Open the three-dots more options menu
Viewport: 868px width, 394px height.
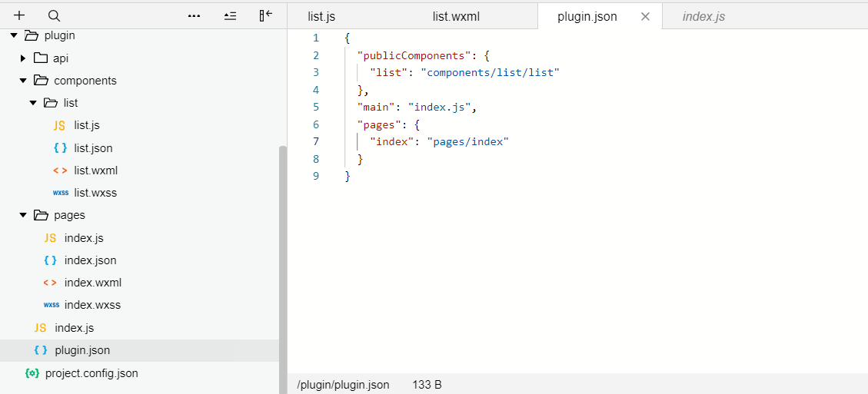pos(194,15)
